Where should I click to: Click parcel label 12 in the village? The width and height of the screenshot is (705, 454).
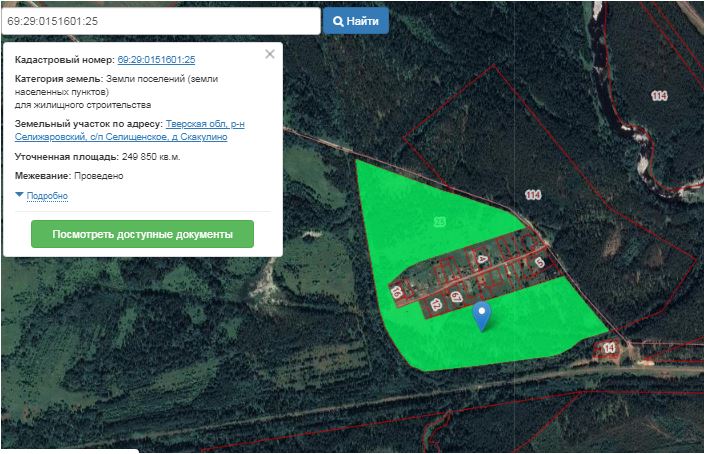click(435, 304)
